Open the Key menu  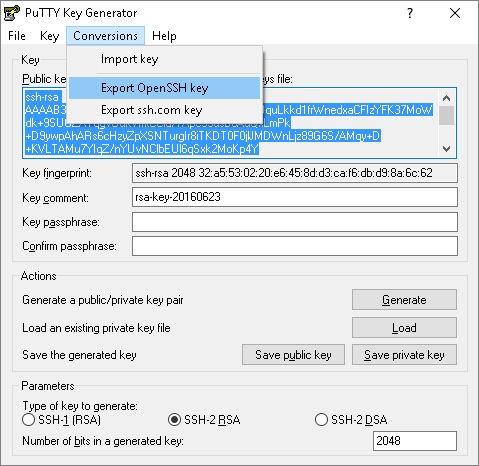(x=49, y=36)
